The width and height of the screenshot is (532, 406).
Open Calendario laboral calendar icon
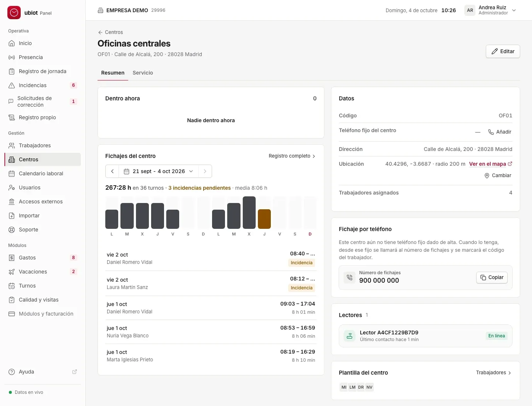point(12,173)
